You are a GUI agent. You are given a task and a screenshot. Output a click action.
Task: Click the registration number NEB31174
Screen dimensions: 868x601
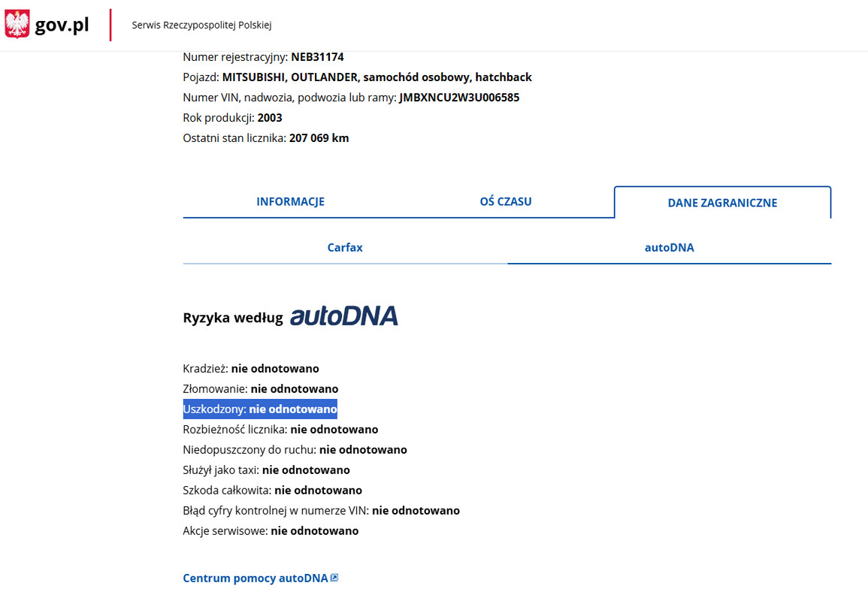pyautogui.click(x=317, y=57)
